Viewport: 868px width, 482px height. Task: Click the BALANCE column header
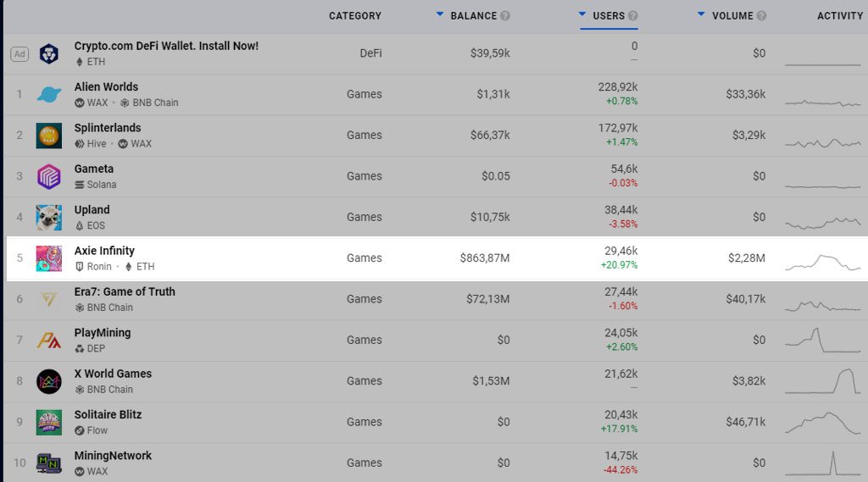[x=473, y=16]
